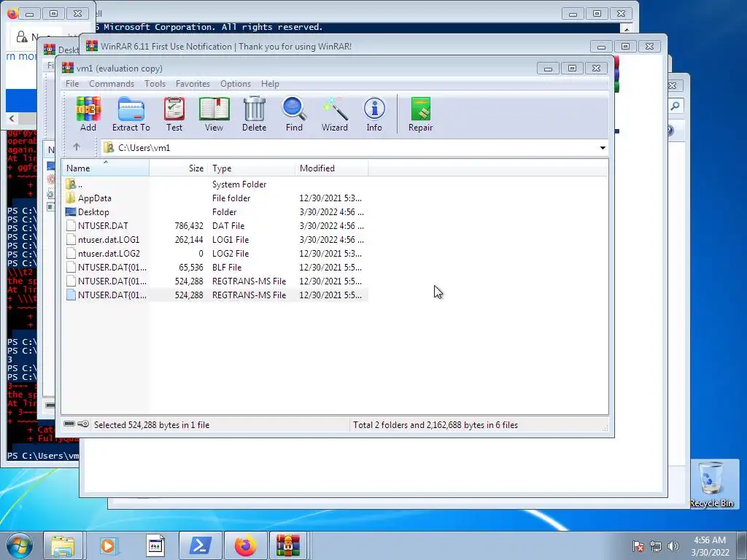Open the View file tool
747x560 pixels.
click(214, 114)
